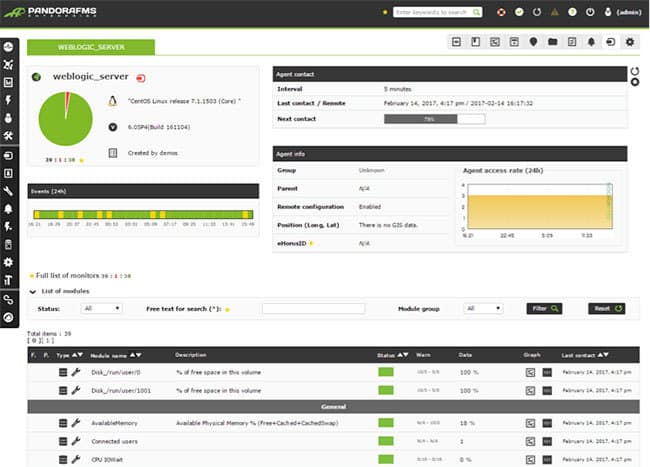Open the network topology maps sidebar icon
The image size is (650, 467).
[x=8, y=65]
